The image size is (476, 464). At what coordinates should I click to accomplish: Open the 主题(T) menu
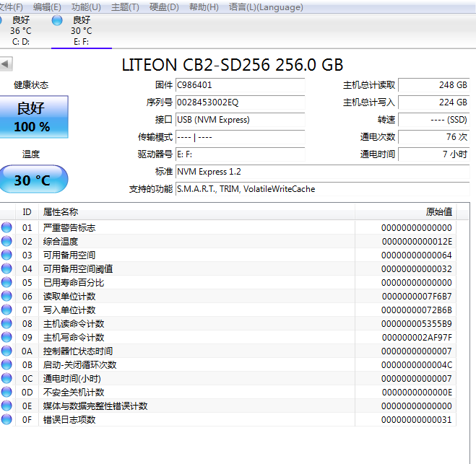tap(125, 6)
